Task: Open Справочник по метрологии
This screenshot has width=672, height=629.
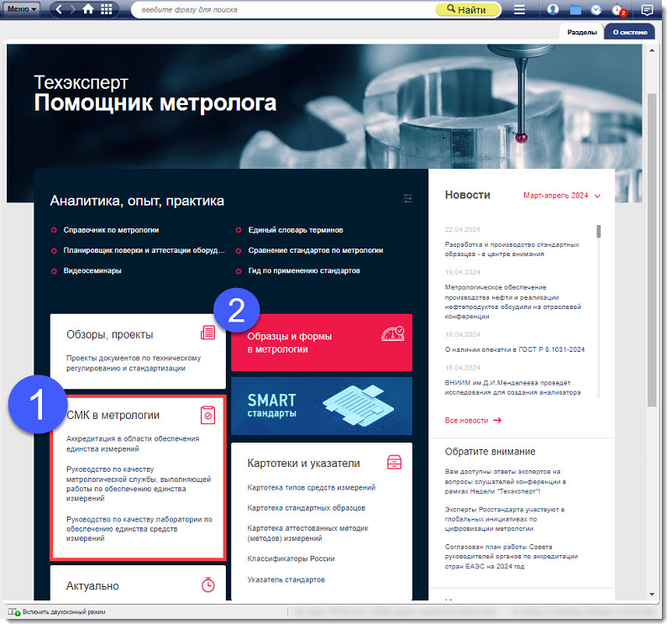Action: [x=111, y=230]
